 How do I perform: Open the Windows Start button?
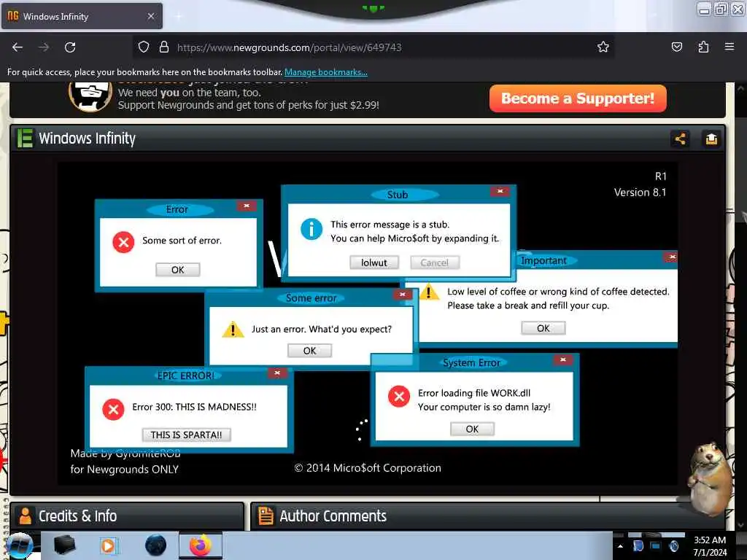[19, 545]
